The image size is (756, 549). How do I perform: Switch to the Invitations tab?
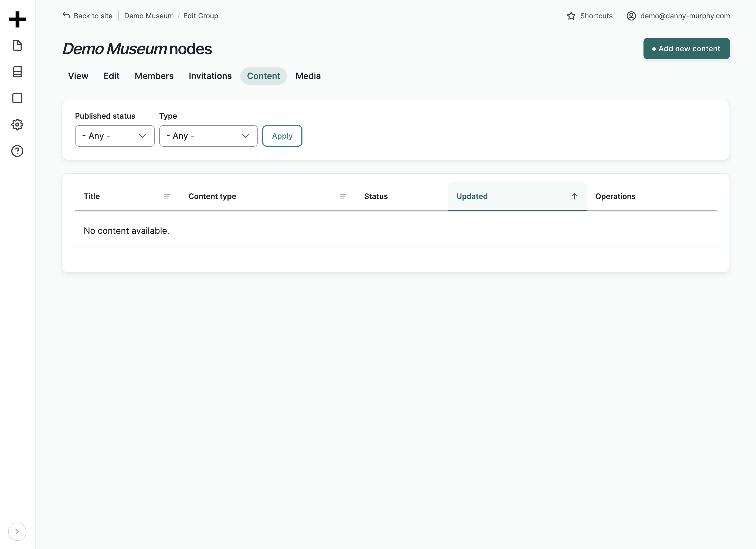pyautogui.click(x=210, y=76)
